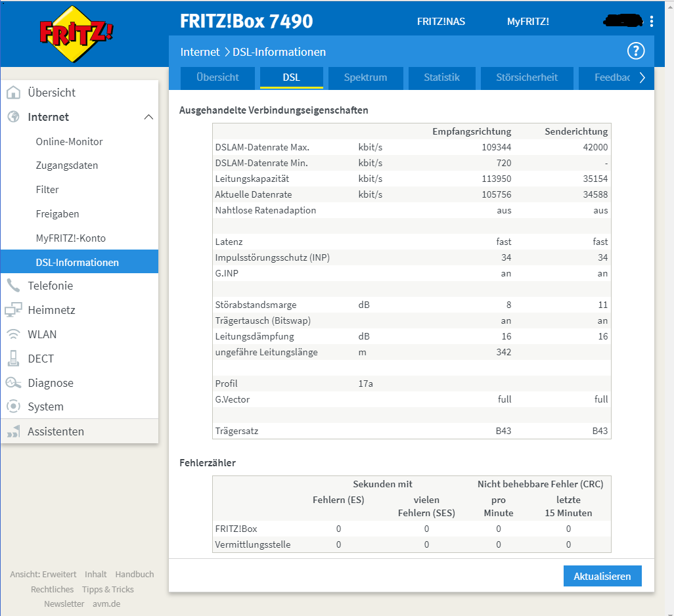Click the Diagnose magnifier icon
Screen dimensions: 674x616
point(13,383)
